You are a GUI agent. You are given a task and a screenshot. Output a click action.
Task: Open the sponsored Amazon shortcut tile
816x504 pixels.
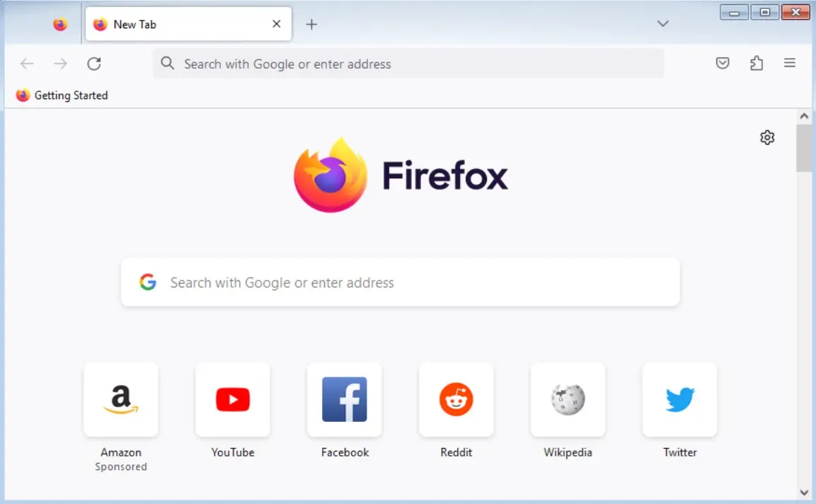coord(121,400)
